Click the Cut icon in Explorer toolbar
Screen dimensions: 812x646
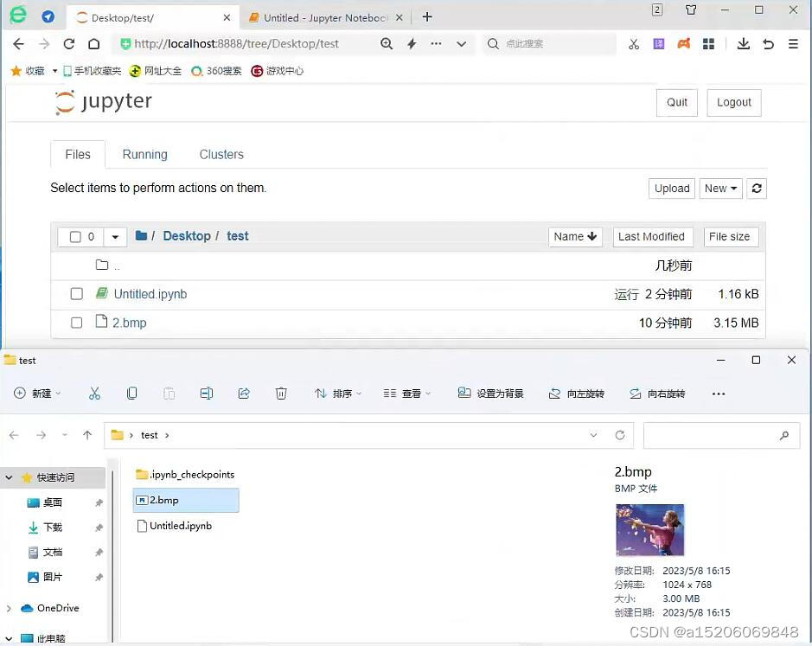pyautogui.click(x=94, y=393)
